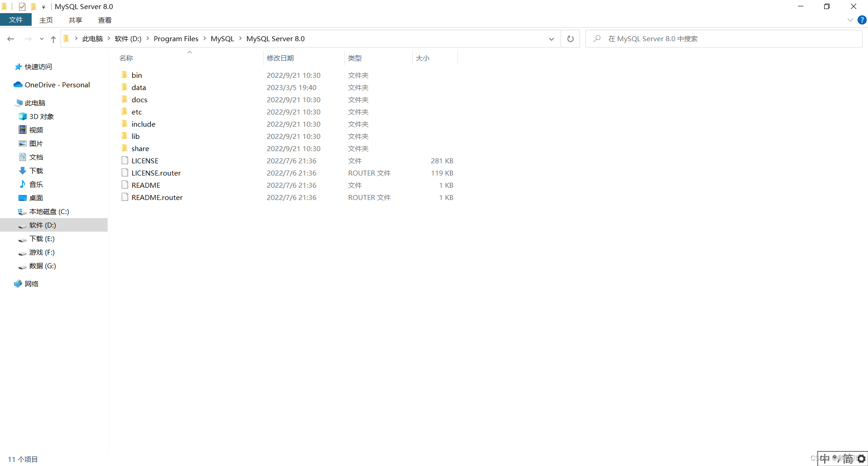Screen dimensions: 868x466
Task: Expand the breadcrumb chevron after 软件 (D:)
Action: 148,38
